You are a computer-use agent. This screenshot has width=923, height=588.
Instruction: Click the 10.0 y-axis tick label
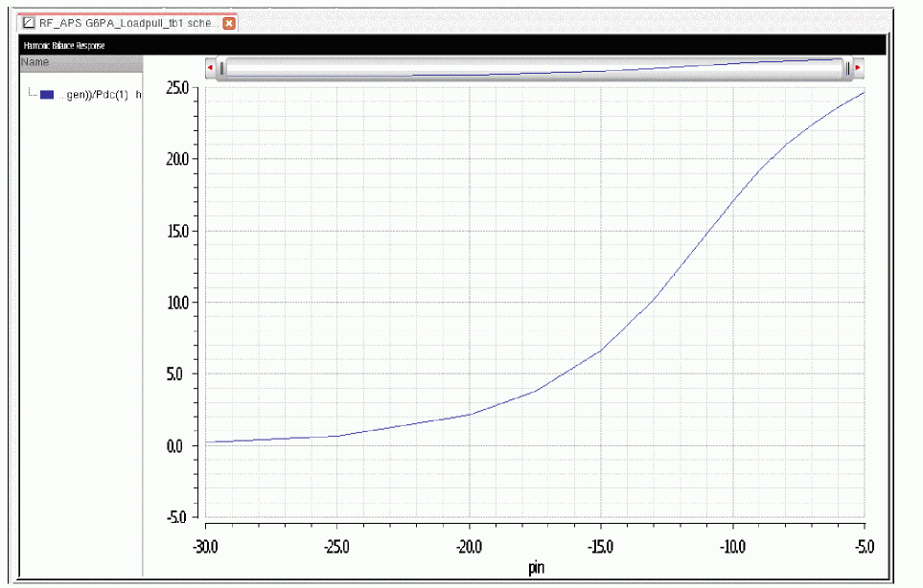click(177, 303)
